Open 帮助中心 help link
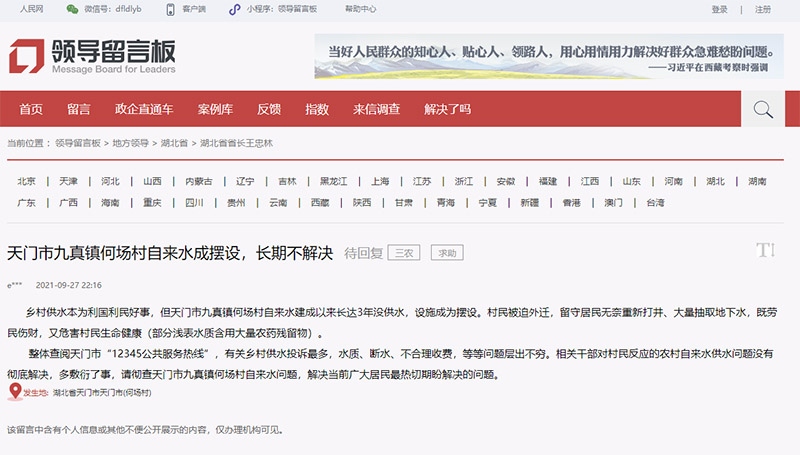Viewport: 800px width, 455px height. click(360, 9)
